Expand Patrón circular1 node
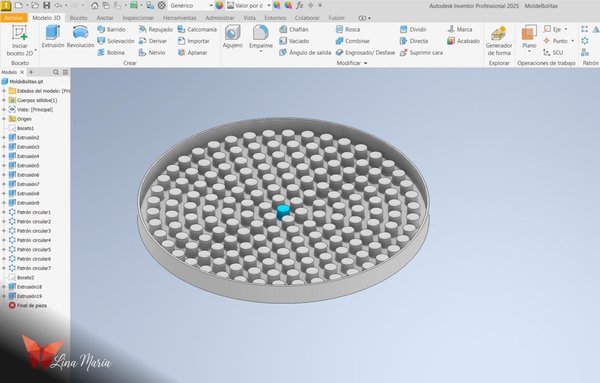 4,212
